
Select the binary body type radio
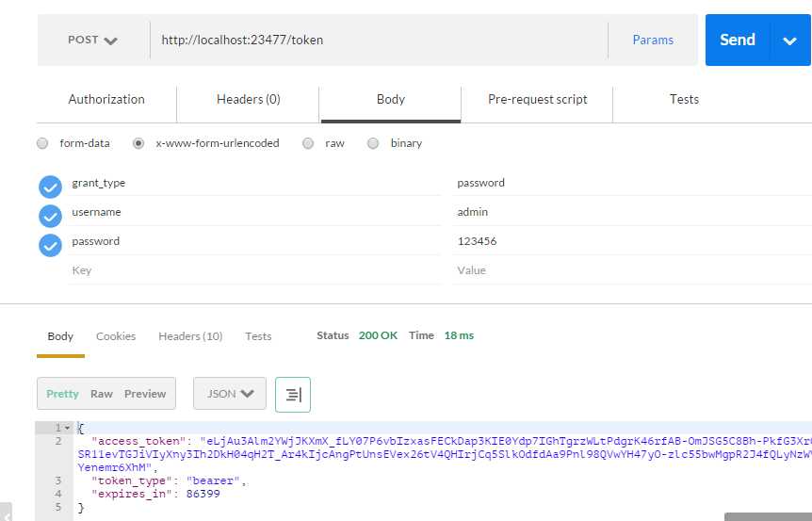pos(373,143)
